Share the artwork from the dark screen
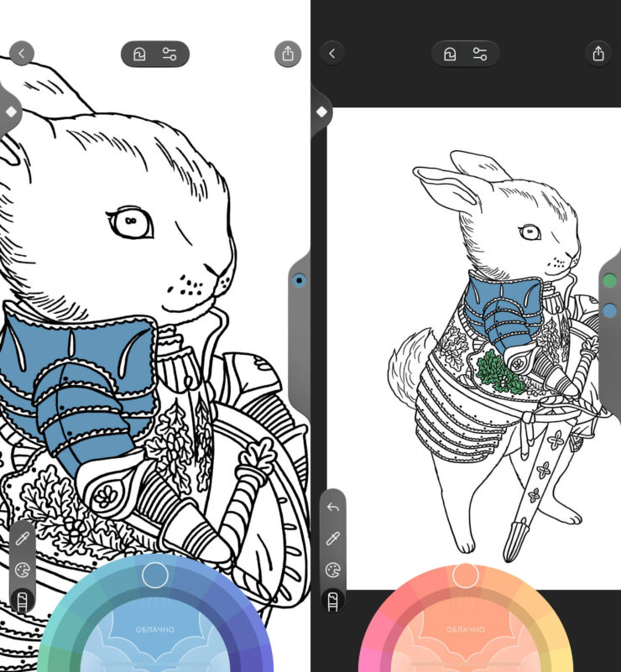 coord(598,54)
